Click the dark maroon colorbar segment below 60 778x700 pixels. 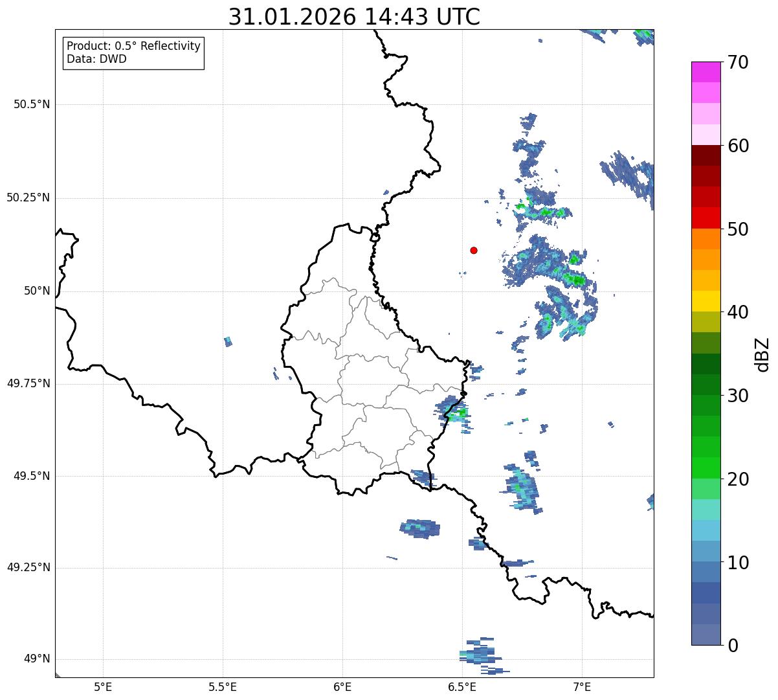coord(706,155)
